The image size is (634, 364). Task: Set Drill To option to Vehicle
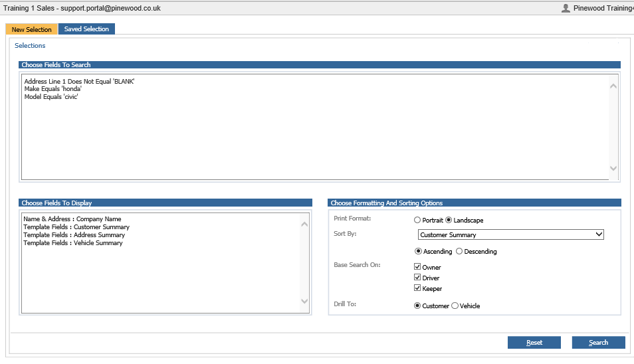tap(455, 306)
